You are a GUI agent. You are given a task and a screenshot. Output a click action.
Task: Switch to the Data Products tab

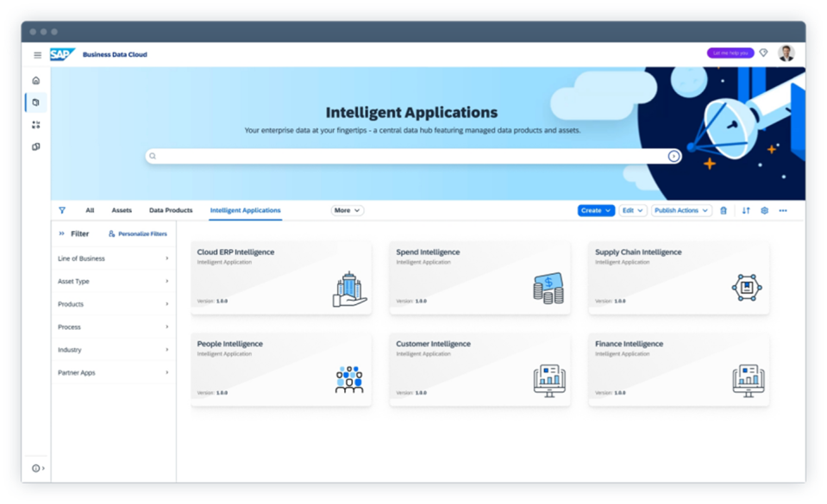click(171, 210)
